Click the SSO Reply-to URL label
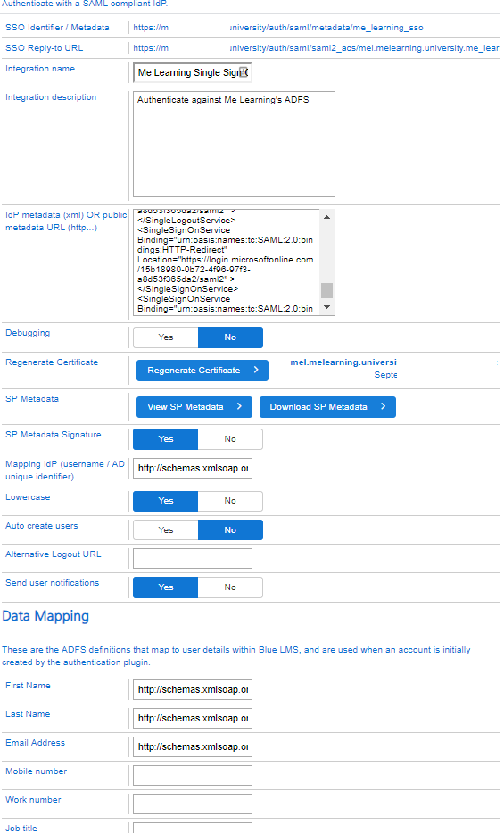 (44, 48)
